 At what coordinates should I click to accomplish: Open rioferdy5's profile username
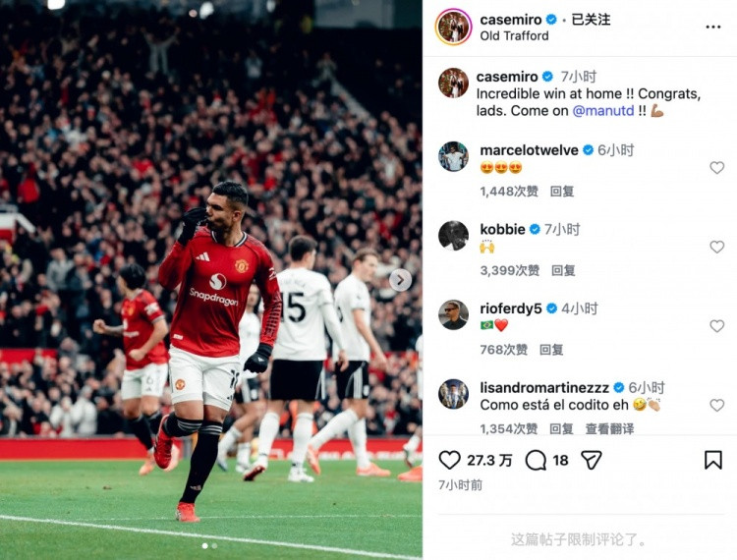pyautogui.click(x=510, y=308)
